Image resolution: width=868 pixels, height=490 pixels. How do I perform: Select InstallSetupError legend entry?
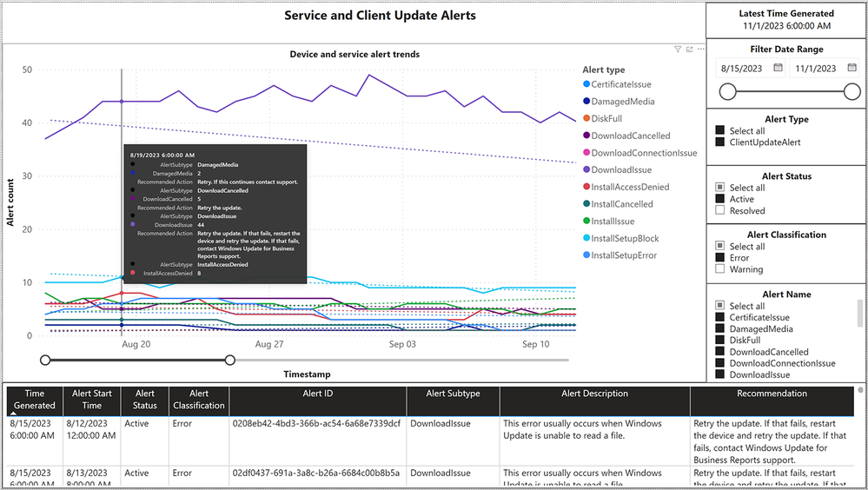pos(620,255)
